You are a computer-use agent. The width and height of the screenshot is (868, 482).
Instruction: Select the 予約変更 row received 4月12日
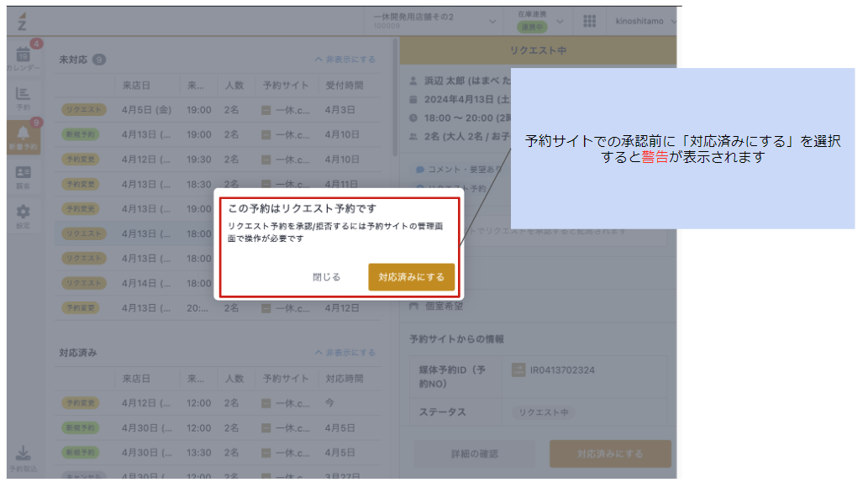(x=218, y=308)
